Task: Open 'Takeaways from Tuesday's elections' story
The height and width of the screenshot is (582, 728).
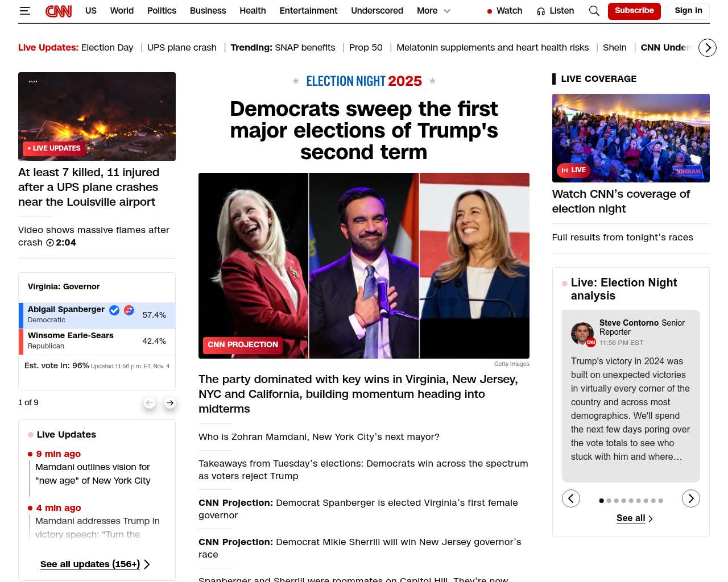Action: click(363, 470)
